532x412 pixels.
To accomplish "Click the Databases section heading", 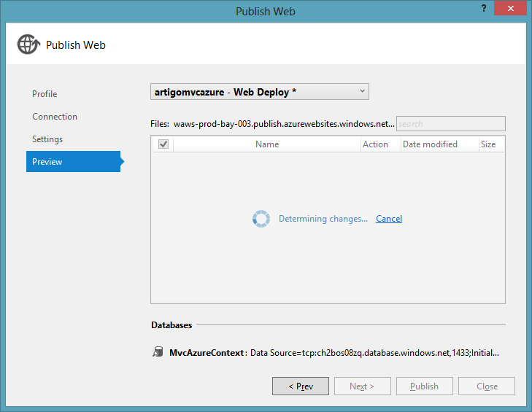I will pyautogui.click(x=171, y=324).
